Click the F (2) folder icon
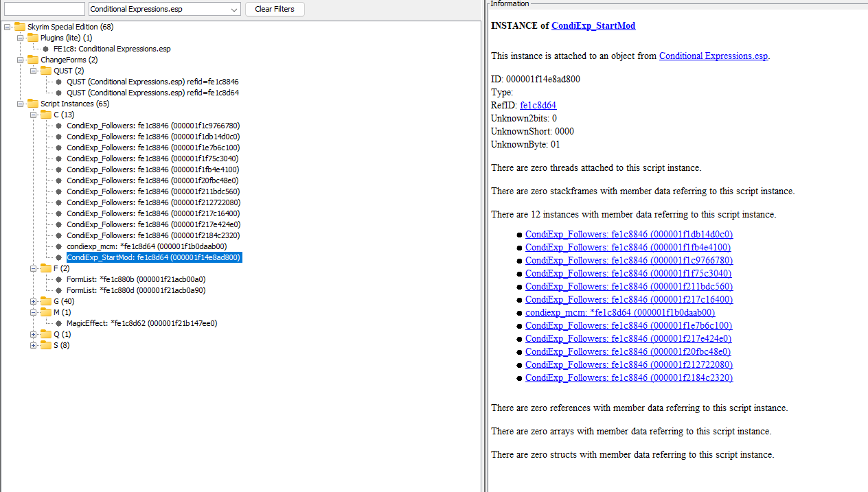Screen dimensions: 868x492 pyautogui.click(x=45, y=268)
